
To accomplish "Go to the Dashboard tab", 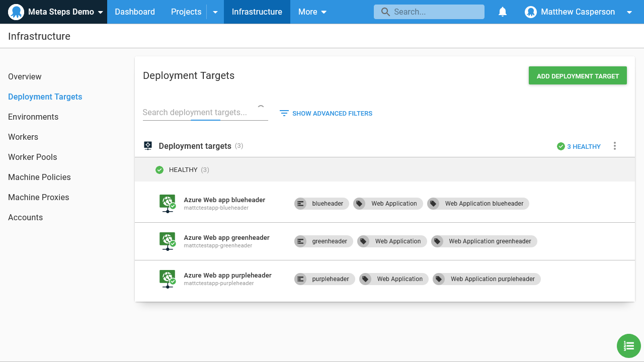I will [x=135, y=12].
